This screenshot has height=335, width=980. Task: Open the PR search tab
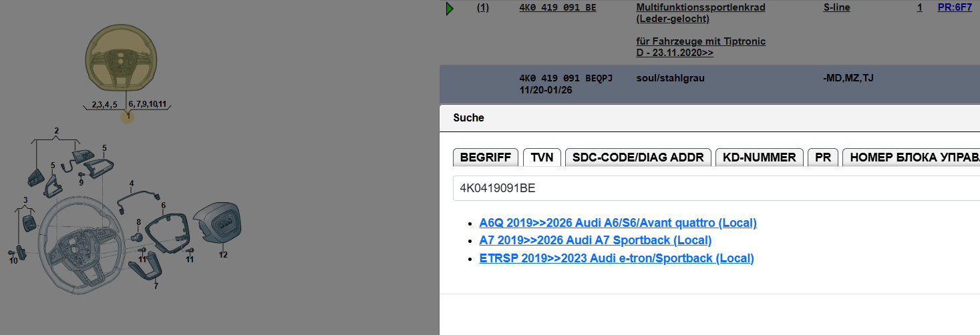[823, 157]
